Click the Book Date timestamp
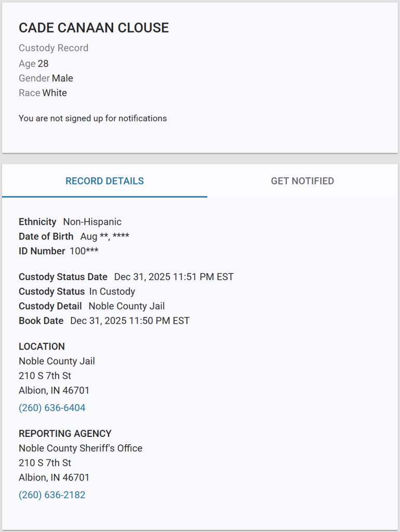The height and width of the screenshot is (532, 400). (130, 321)
